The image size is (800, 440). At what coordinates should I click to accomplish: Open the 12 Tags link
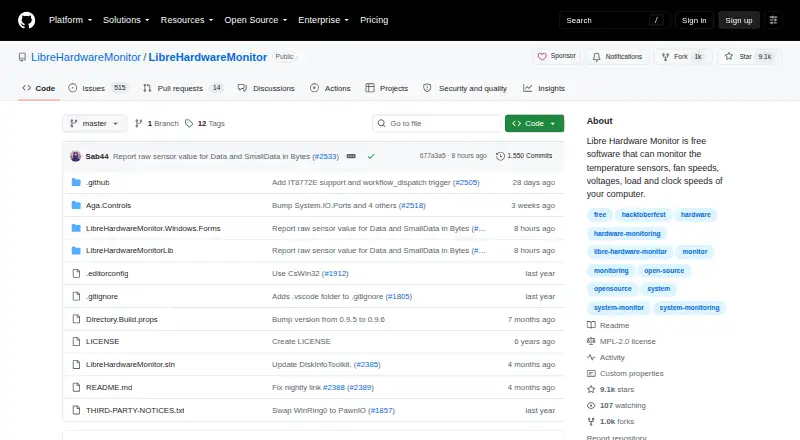205,124
